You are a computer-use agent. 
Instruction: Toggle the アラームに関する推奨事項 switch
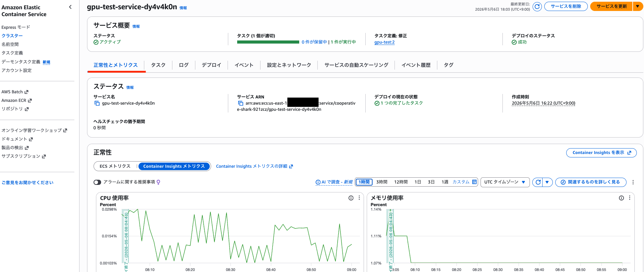pos(97,182)
